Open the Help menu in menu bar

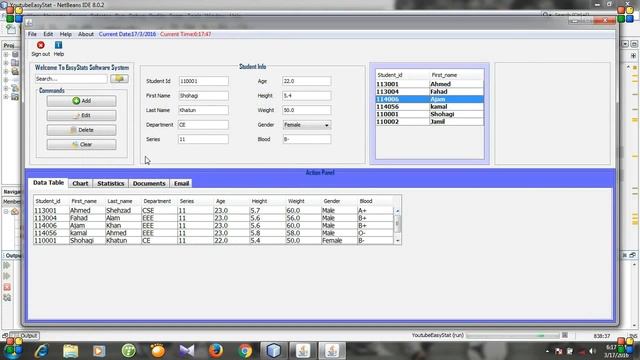65,34
